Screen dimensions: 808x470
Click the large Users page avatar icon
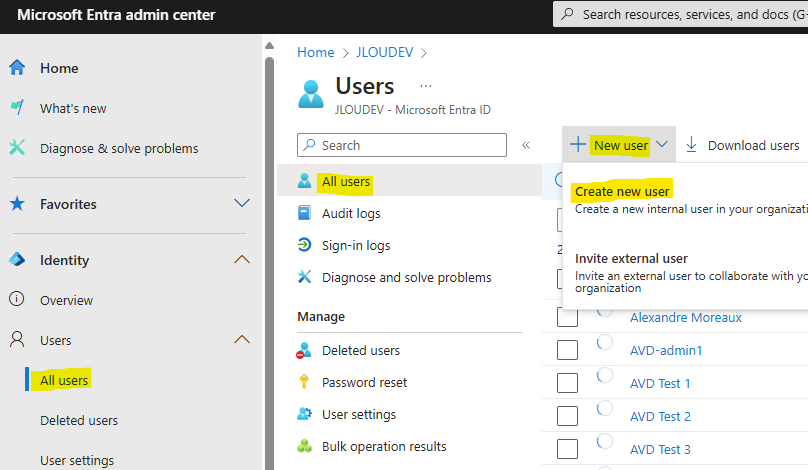coord(311,94)
